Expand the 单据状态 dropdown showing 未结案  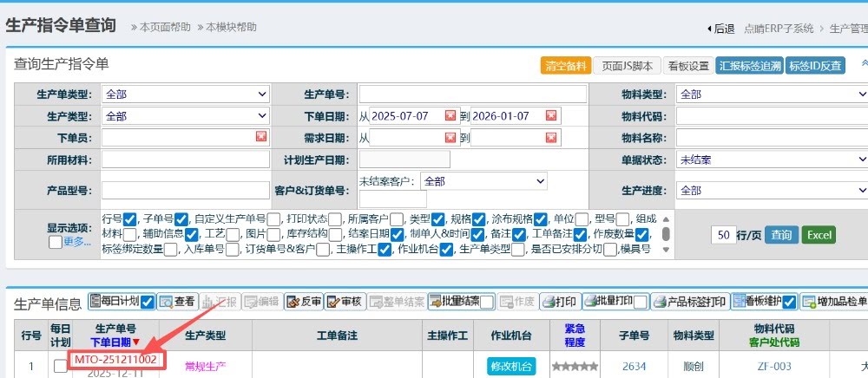click(x=771, y=160)
